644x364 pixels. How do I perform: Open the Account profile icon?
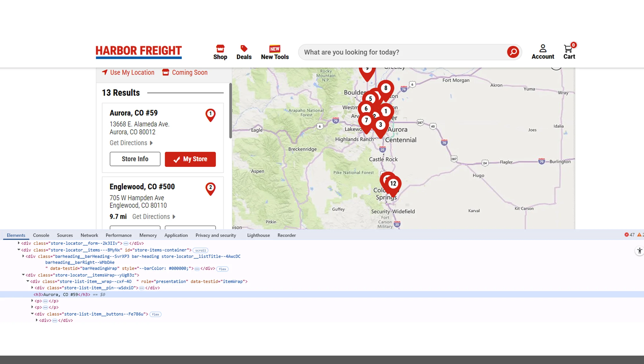click(543, 52)
